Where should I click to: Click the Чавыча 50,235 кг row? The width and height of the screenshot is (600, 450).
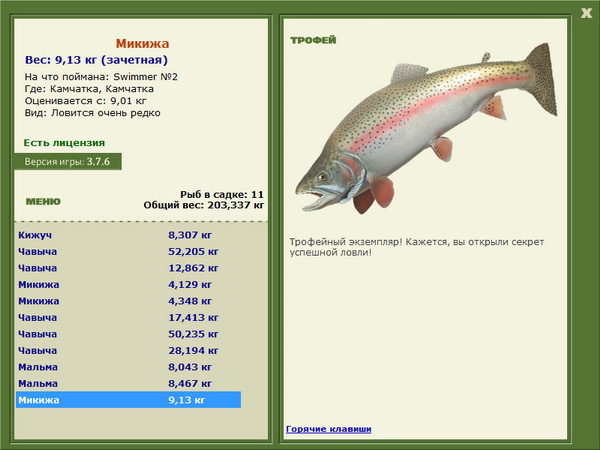(128, 333)
